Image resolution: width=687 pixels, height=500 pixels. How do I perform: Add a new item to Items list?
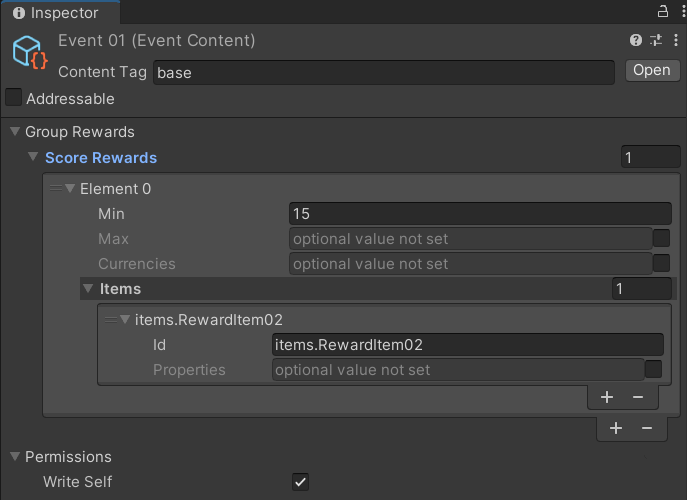tap(607, 397)
